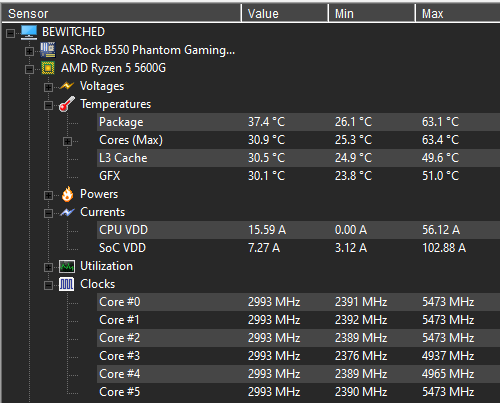Click the Temperatures thermometer icon
Screen dimensions: 500x403
[x=67, y=104]
